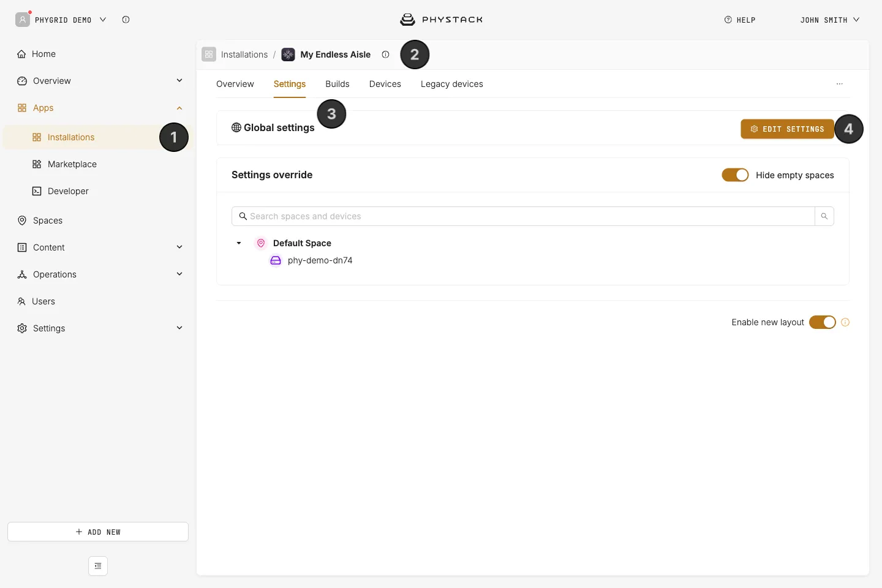Switch to the Devices tab

click(385, 84)
